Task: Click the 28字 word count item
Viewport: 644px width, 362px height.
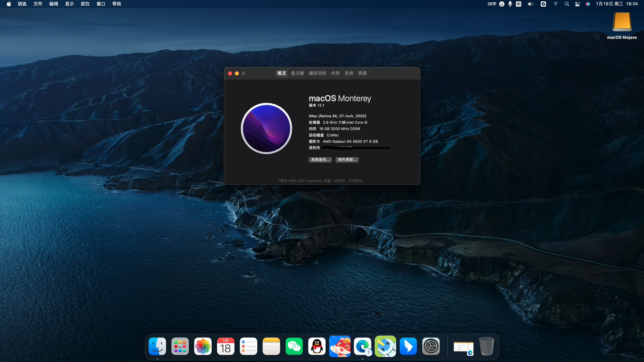Action: click(492, 4)
